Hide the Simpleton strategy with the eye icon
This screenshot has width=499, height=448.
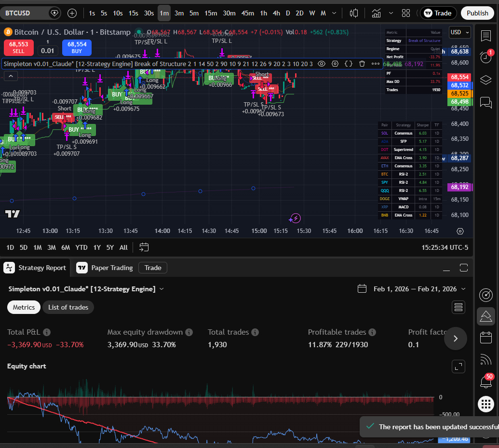click(x=321, y=63)
